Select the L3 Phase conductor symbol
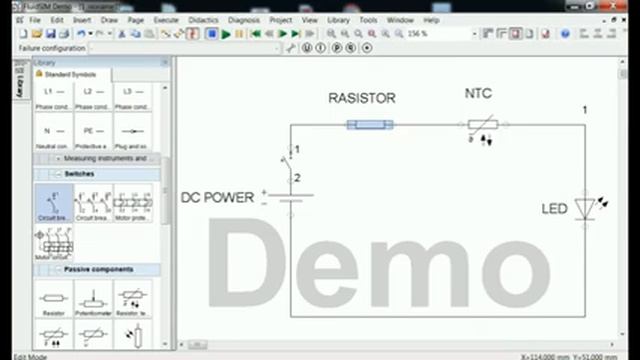Viewport: 640px width, 360px height. (132, 97)
